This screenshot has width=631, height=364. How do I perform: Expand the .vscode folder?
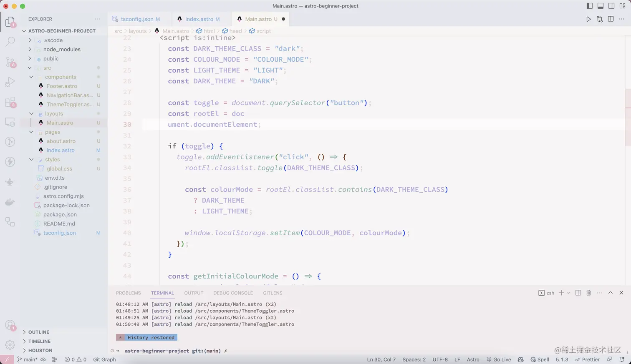click(x=30, y=40)
